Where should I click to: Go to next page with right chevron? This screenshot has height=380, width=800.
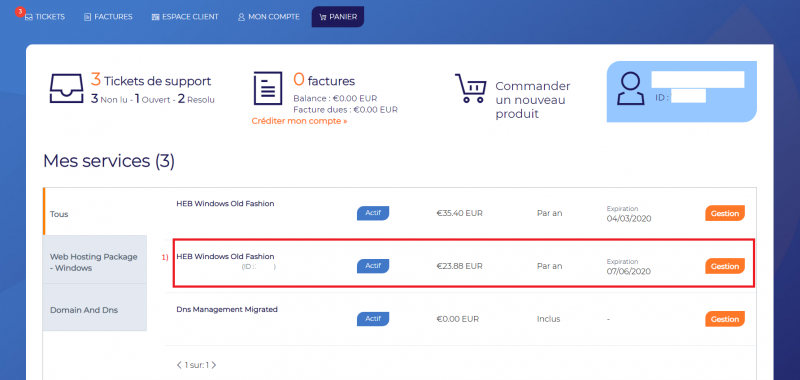click(x=214, y=365)
